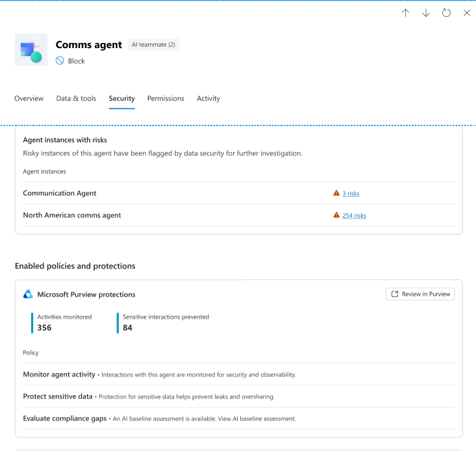476x451 pixels.
Task: Click the Review in Purview button
Action: click(x=420, y=294)
